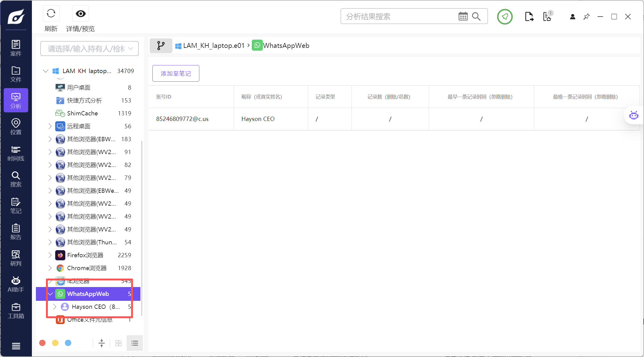Switch to the Notes (笔记) sidebar tab
This screenshot has height=357, width=644.
[x=16, y=206]
